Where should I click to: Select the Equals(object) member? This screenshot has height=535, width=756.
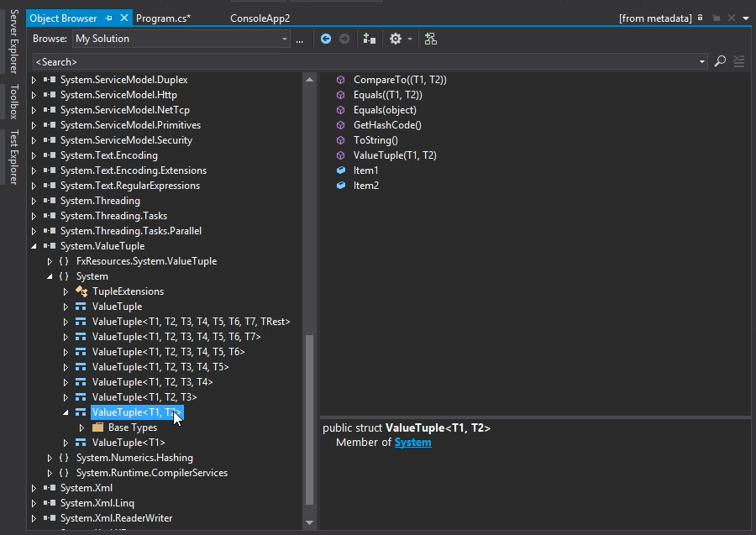[385, 110]
